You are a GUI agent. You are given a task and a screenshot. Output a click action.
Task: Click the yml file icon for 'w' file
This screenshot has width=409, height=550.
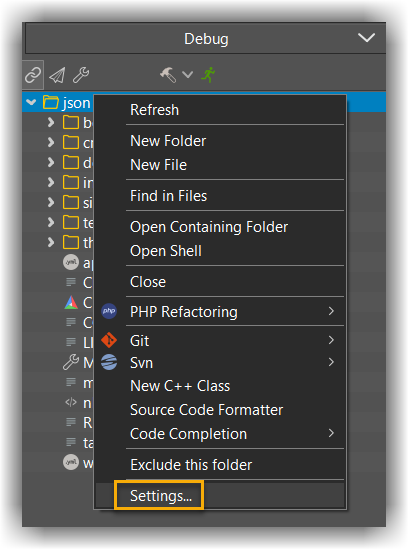(x=71, y=462)
